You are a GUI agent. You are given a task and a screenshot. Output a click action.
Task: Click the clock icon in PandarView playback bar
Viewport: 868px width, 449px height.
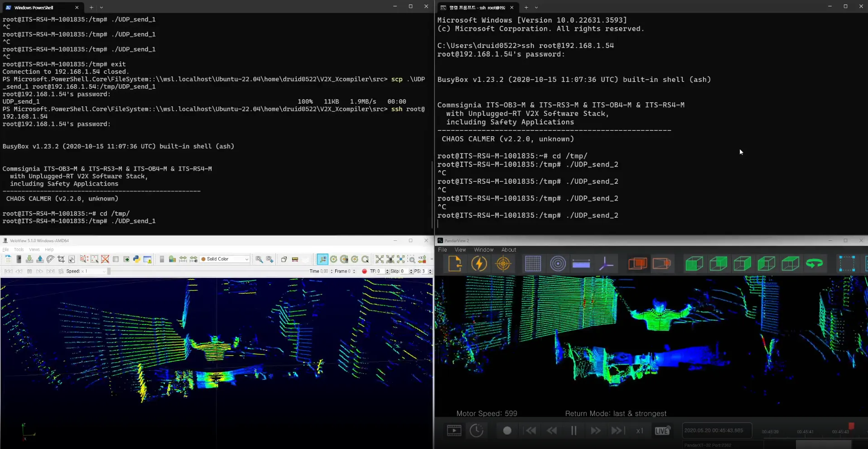pyautogui.click(x=477, y=430)
